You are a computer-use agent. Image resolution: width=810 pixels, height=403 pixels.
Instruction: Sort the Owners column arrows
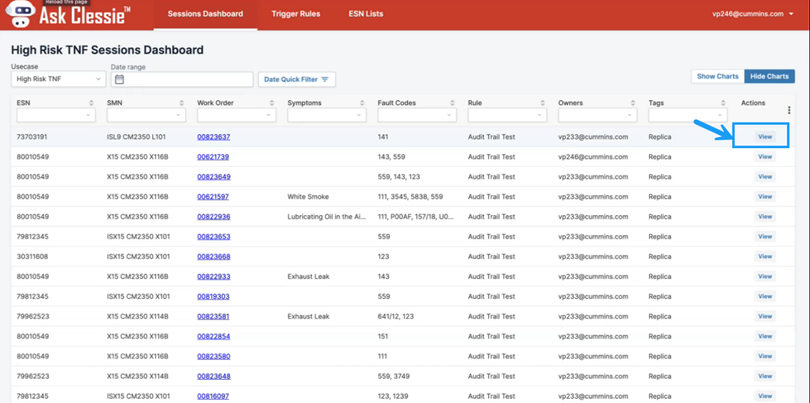[633, 103]
